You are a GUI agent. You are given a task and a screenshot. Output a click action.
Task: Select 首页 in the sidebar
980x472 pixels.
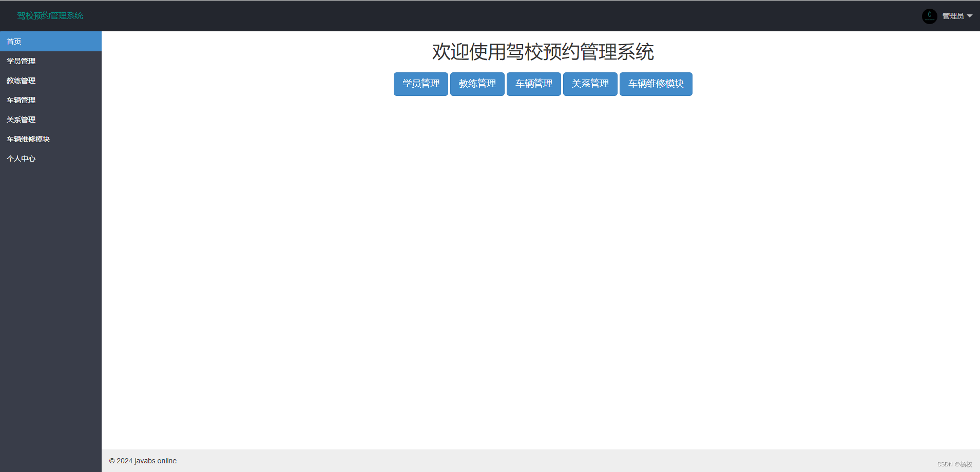tap(14, 42)
